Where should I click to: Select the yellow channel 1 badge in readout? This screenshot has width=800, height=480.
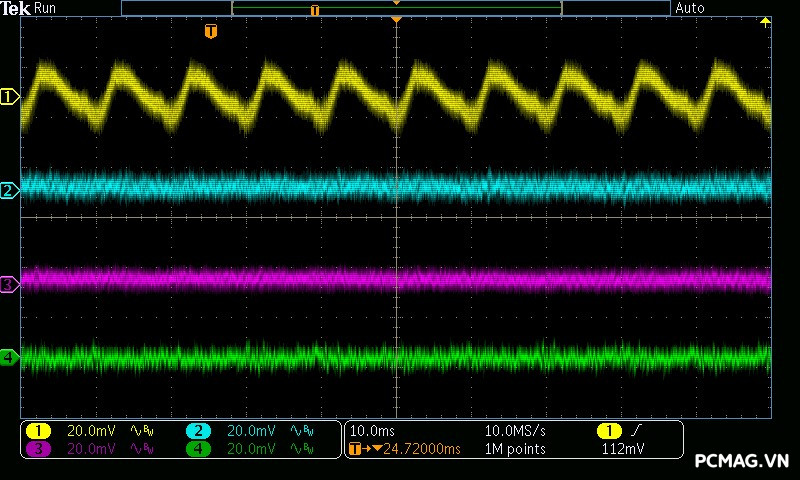coord(39,431)
